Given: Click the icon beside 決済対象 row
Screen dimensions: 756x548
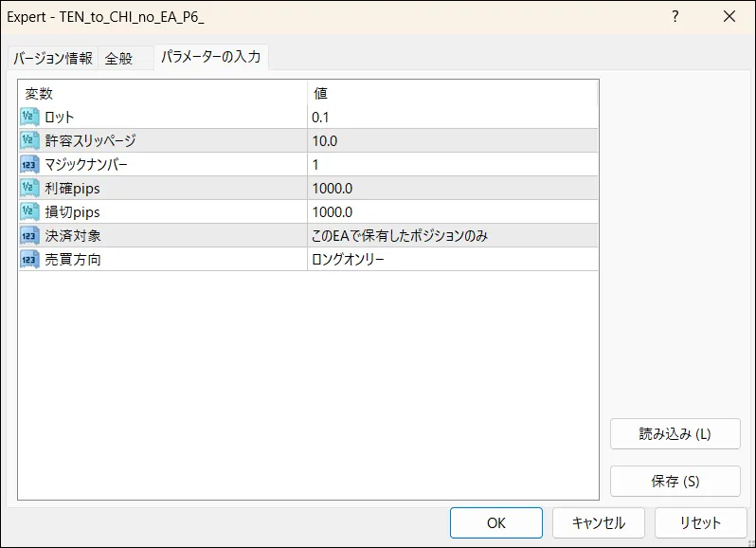Looking at the screenshot, I should pyautogui.click(x=28, y=236).
